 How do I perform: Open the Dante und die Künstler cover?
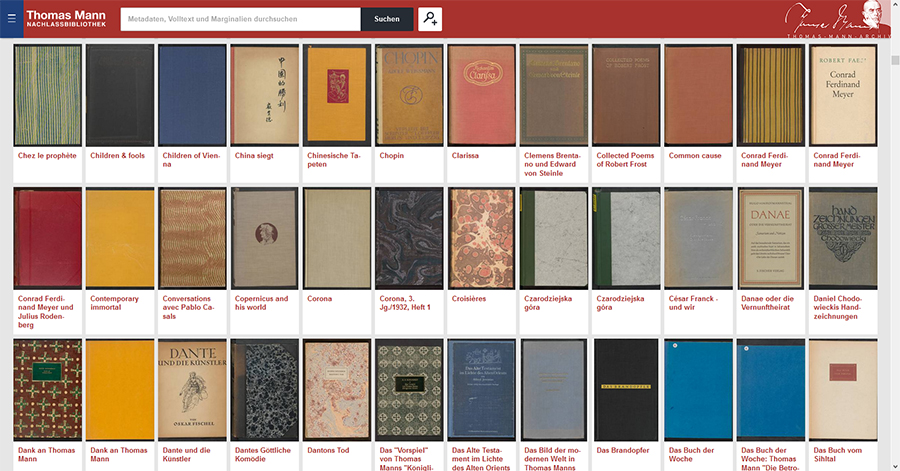[x=192, y=390]
